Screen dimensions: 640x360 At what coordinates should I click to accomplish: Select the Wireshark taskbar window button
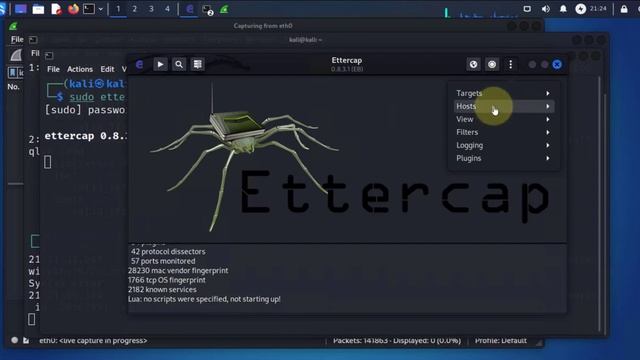pos(224,9)
